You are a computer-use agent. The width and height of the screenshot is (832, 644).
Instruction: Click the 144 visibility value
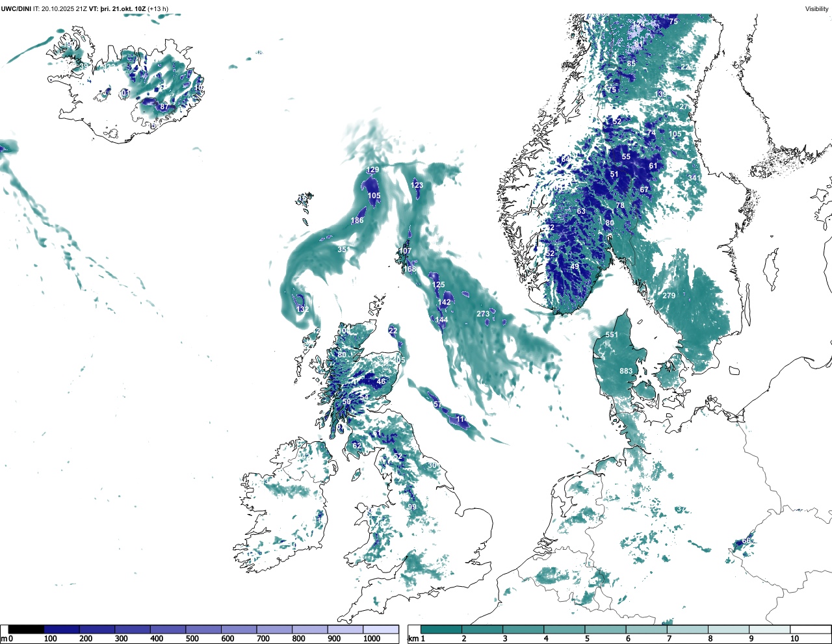coord(441,320)
